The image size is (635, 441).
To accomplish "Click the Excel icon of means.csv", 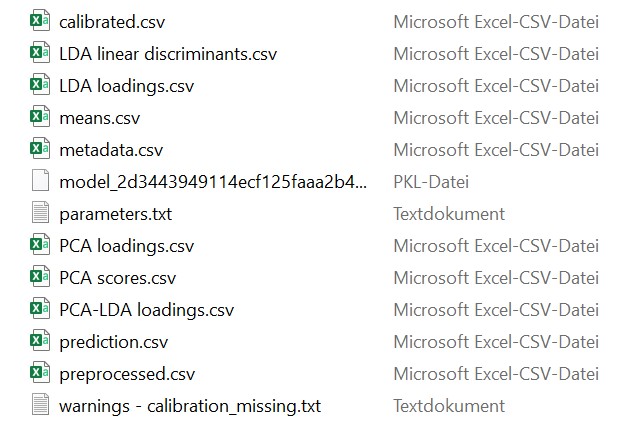I will coord(40,116).
